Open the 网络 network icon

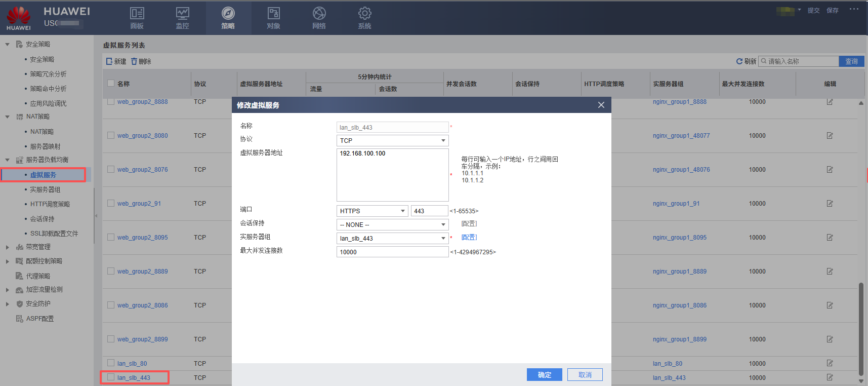pos(319,13)
